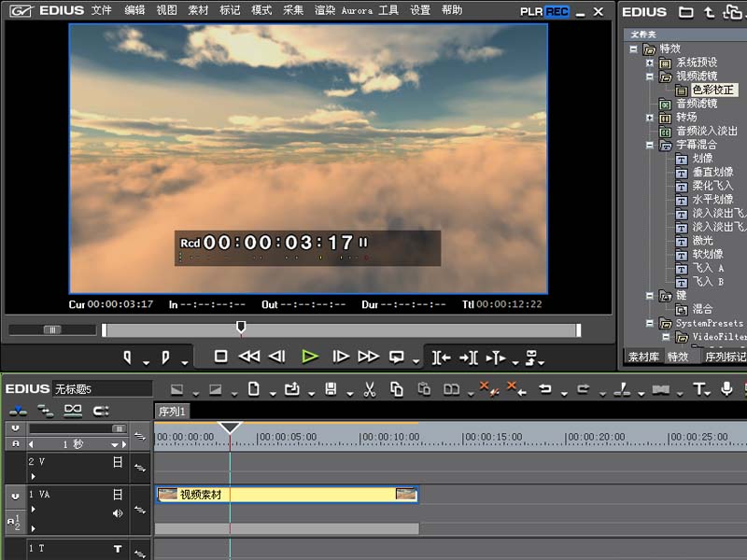Click the microphone voice-over icon
The image size is (747, 560).
726,389
